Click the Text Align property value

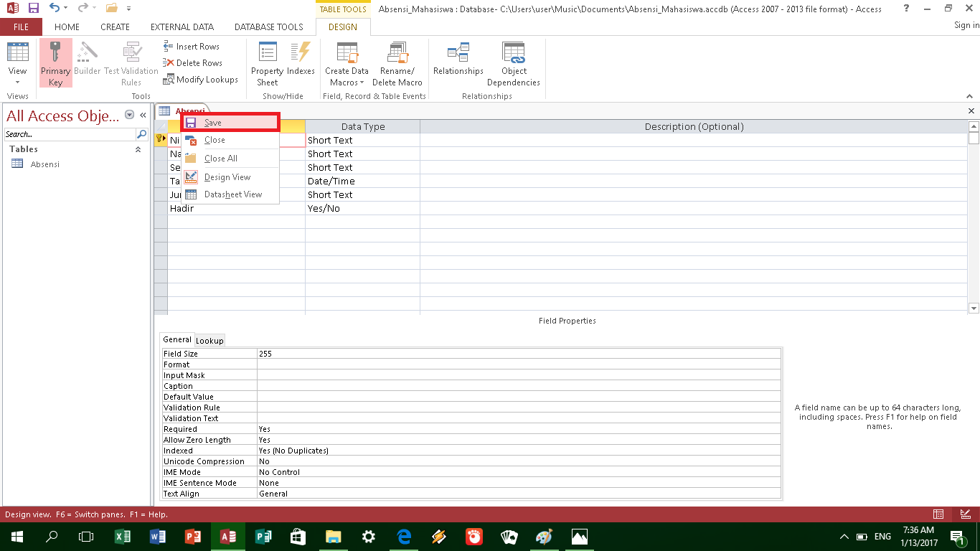519,494
